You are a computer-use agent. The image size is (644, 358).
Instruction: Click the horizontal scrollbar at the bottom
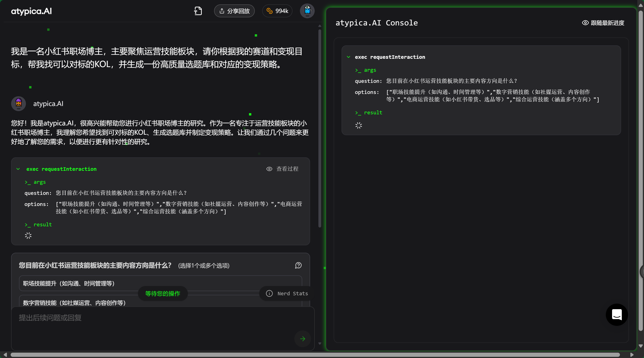pos(315,355)
